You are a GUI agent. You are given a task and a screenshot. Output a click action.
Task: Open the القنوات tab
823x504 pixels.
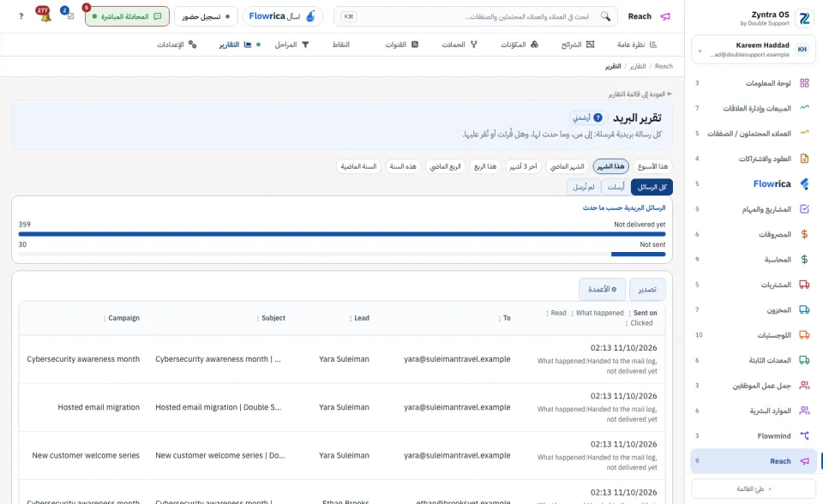pos(401,45)
